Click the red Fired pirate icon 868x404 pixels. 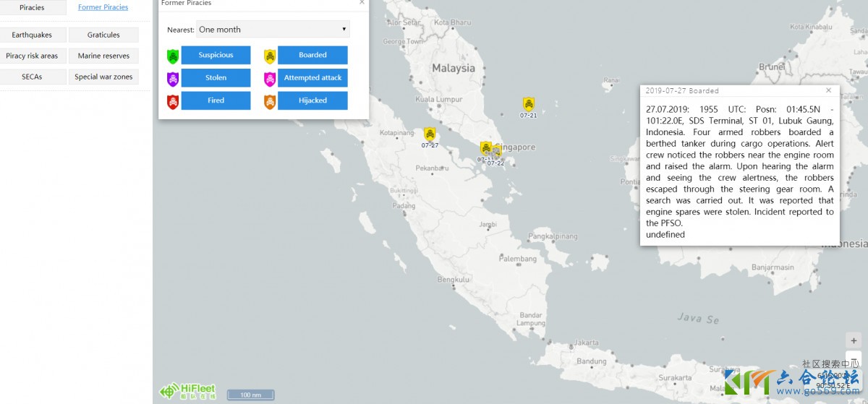coord(173,101)
